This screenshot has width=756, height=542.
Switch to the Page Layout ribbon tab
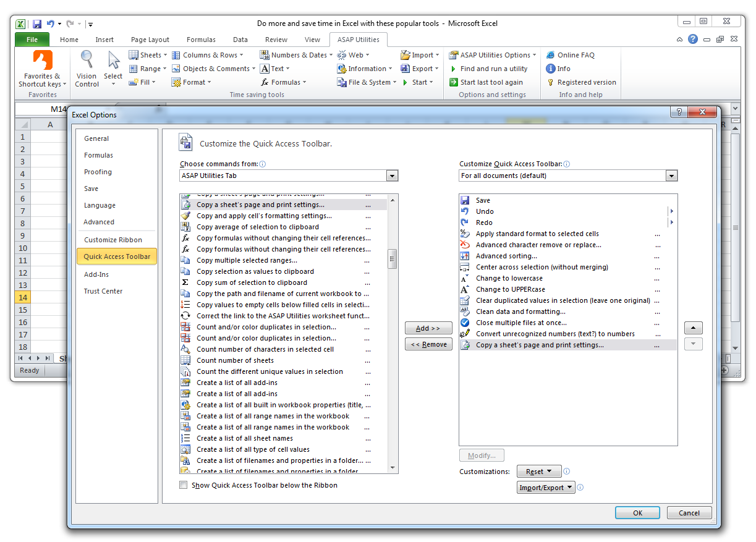[150, 40]
